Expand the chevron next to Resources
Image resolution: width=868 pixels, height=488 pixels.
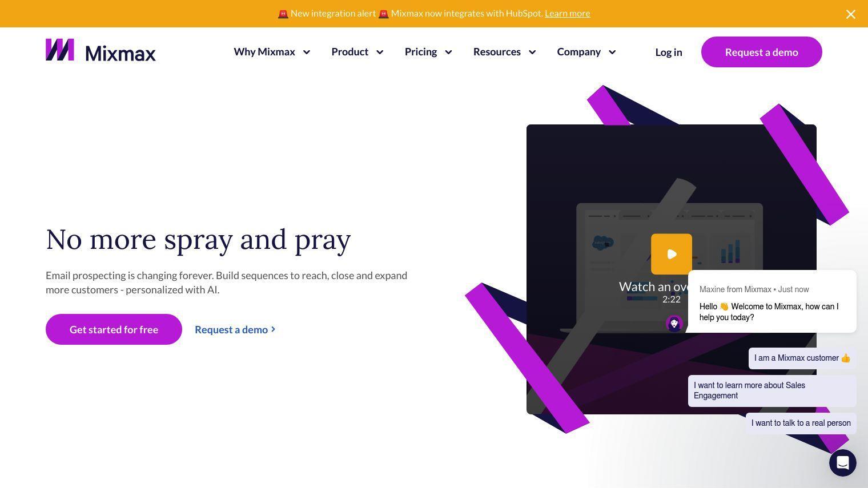coord(532,52)
